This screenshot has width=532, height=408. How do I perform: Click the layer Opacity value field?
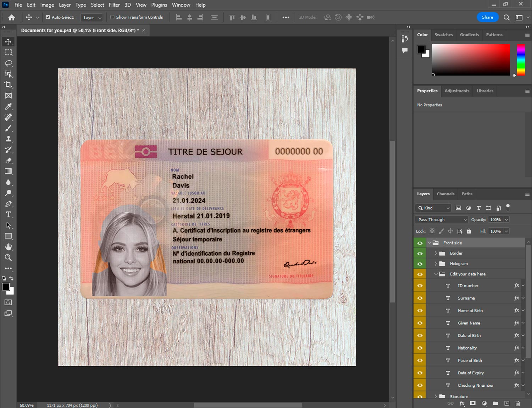[495, 220]
